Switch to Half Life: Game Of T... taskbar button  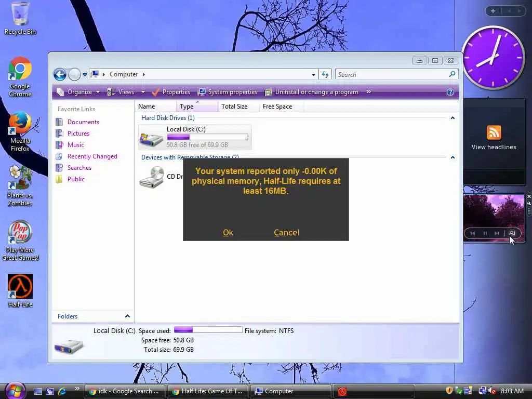tap(208, 391)
